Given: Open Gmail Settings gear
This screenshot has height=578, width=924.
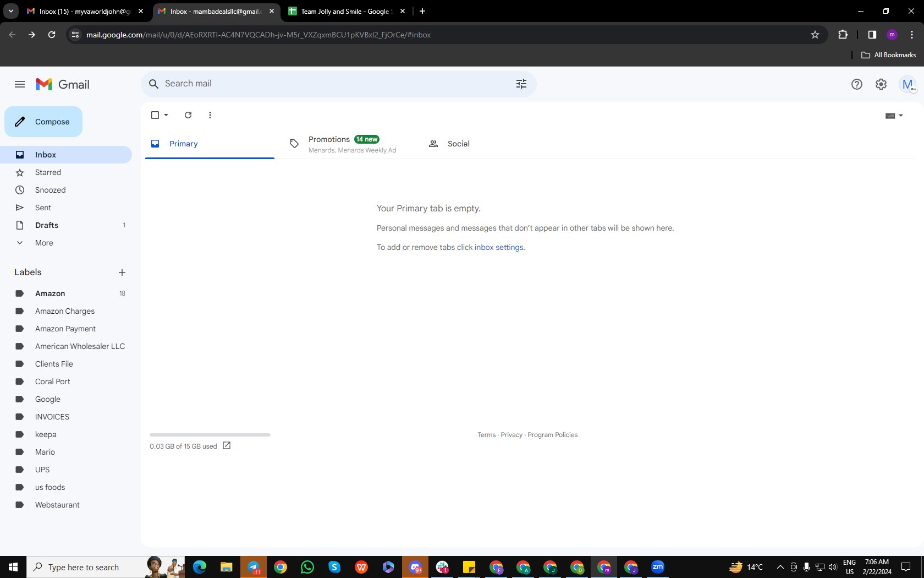Looking at the screenshot, I should pos(881,84).
